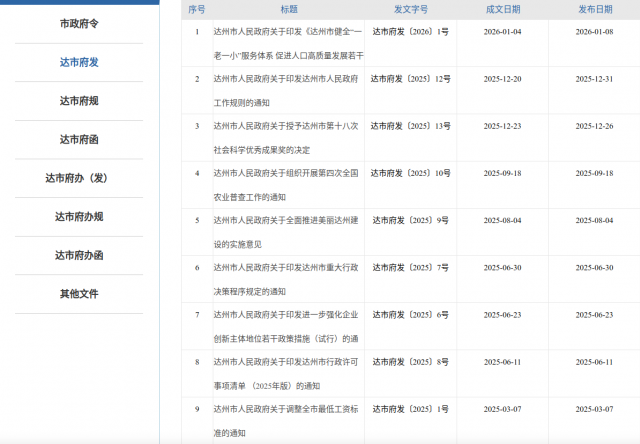The image size is (640, 444).
Task: Select the 达市府发 sidebar item
Action: click(x=79, y=62)
